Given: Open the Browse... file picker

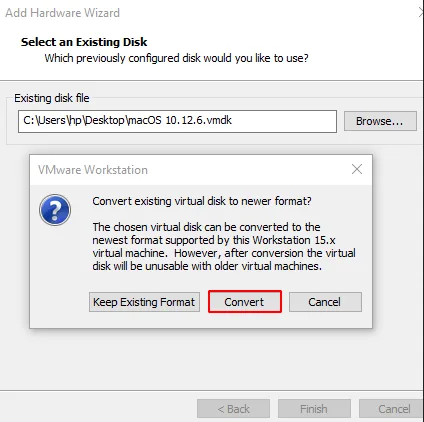Looking at the screenshot, I should point(380,121).
